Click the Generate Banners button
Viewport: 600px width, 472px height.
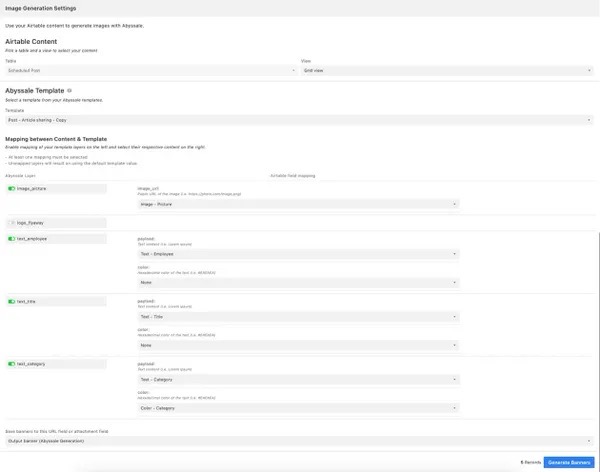(569, 462)
